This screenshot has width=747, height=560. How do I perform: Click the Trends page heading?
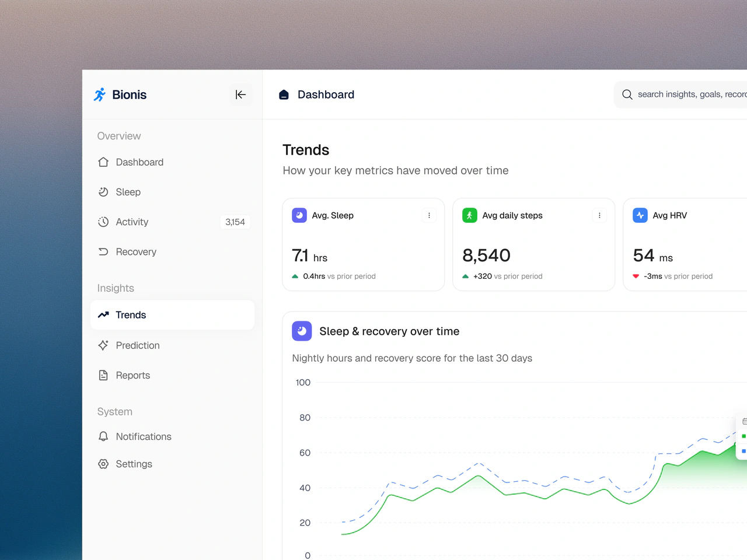tap(306, 150)
